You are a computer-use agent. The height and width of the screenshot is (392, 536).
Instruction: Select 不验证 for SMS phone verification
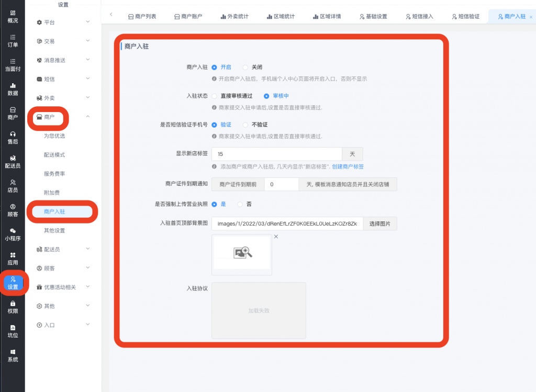tap(245, 125)
